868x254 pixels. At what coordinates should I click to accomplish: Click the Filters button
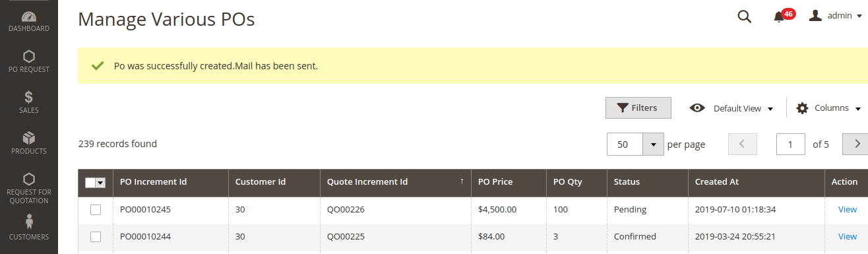click(x=638, y=108)
